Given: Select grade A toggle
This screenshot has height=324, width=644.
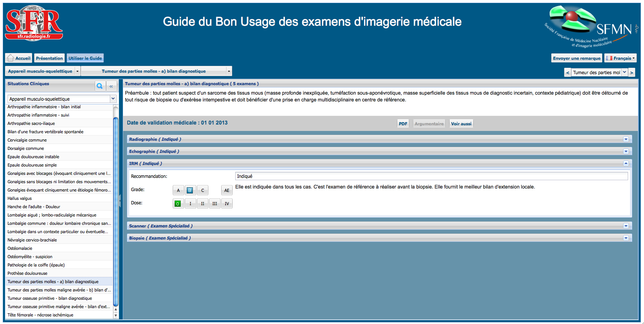Looking at the screenshot, I should point(178,190).
